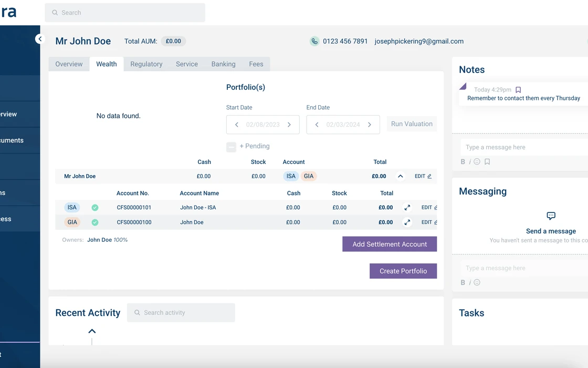Viewport: 588px width, 368px height.
Task: Edit the CFS00000101 ISA account
Action: (429, 207)
